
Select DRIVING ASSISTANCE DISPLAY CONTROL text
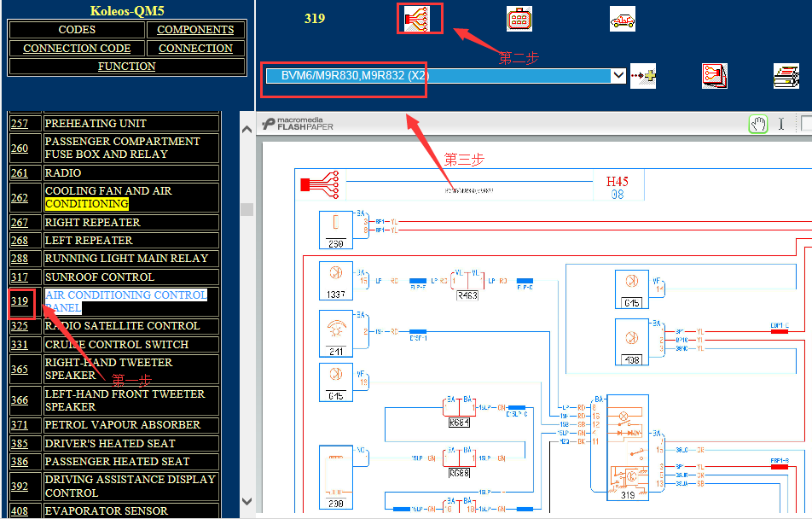coord(130,487)
